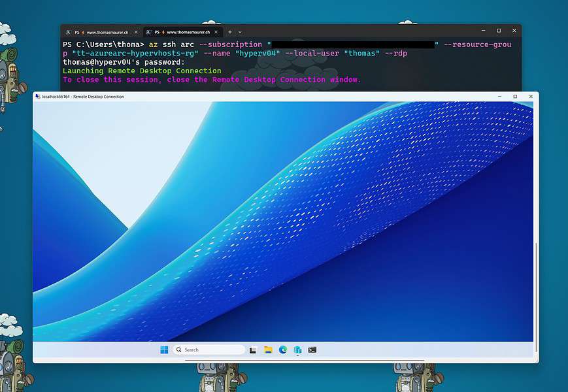Expand the Terminal new-tab profile dropdown
Image resolution: width=568 pixels, height=392 pixels.
pos(240,32)
